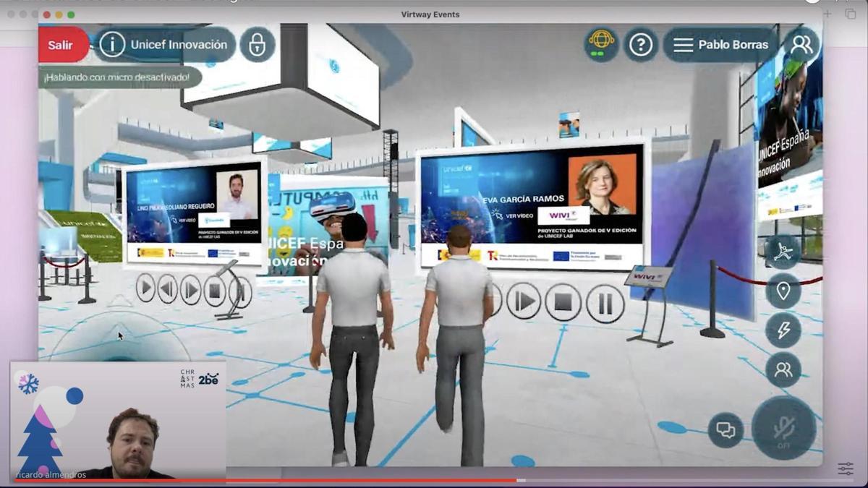The width and height of the screenshot is (868, 488).
Task: Unmute the microphone OFF button
Action: coord(784,429)
